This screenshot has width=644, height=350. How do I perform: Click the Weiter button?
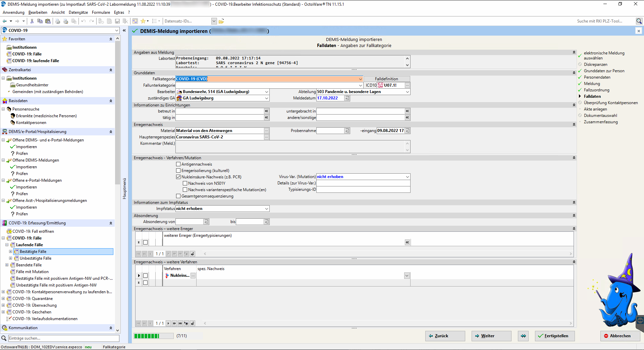pyautogui.click(x=491, y=336)
